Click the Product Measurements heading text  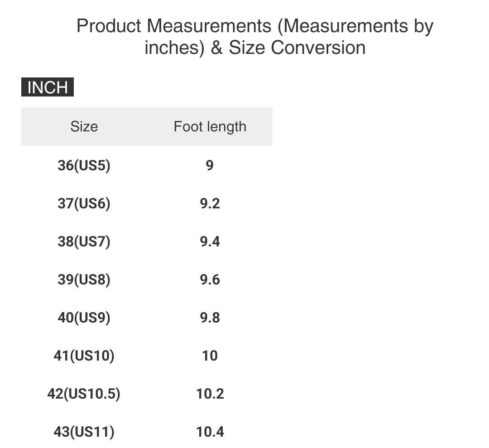pyautogui.click(x=255, y=37)
